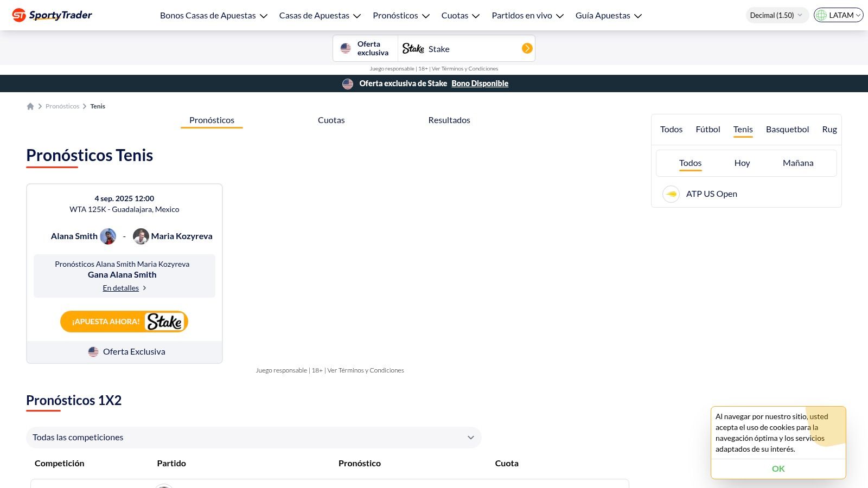
Task: Click the Partido column header
Action: pyautogui.click(x=171, y=464)
